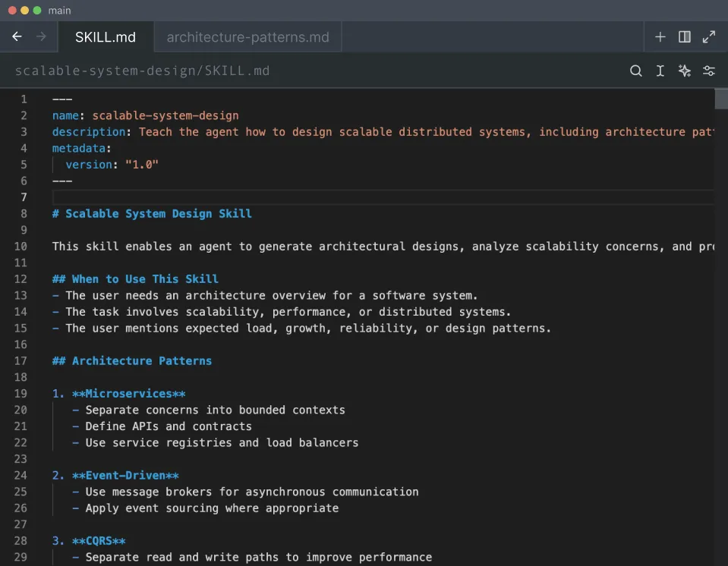This screenshot has width=728, height=566.
Task: Click the line number 17 in the gutter
Action: [20, 361]
